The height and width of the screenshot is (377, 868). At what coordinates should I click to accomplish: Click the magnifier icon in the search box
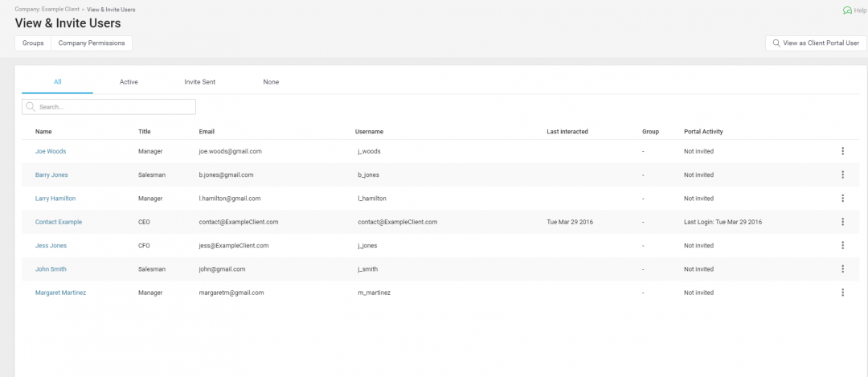pos(31,107)
